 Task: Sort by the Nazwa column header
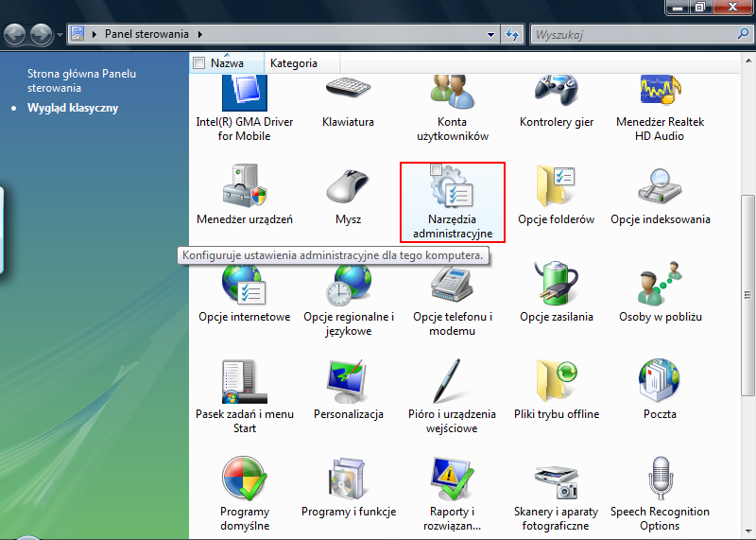click(227, 63)
